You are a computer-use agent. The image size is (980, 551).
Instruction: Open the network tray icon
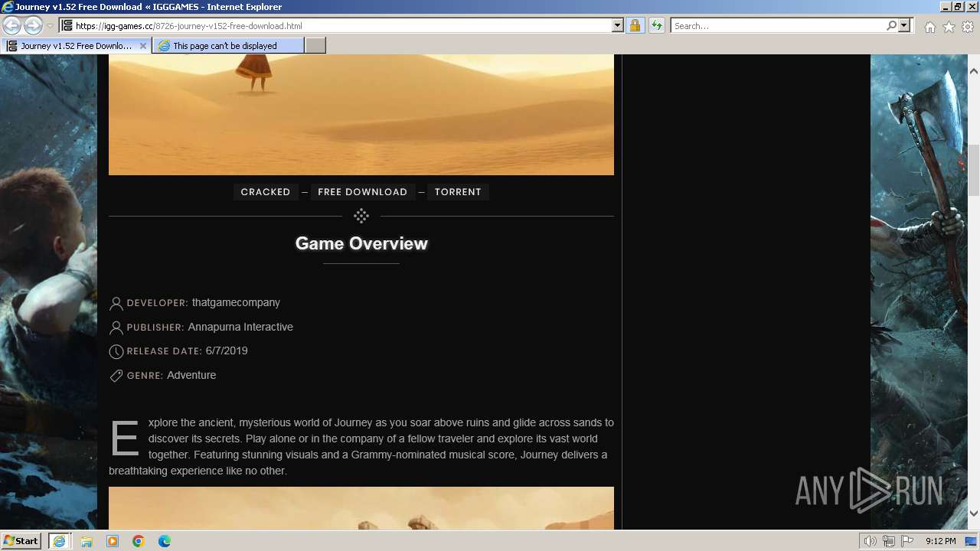(889, 541)
